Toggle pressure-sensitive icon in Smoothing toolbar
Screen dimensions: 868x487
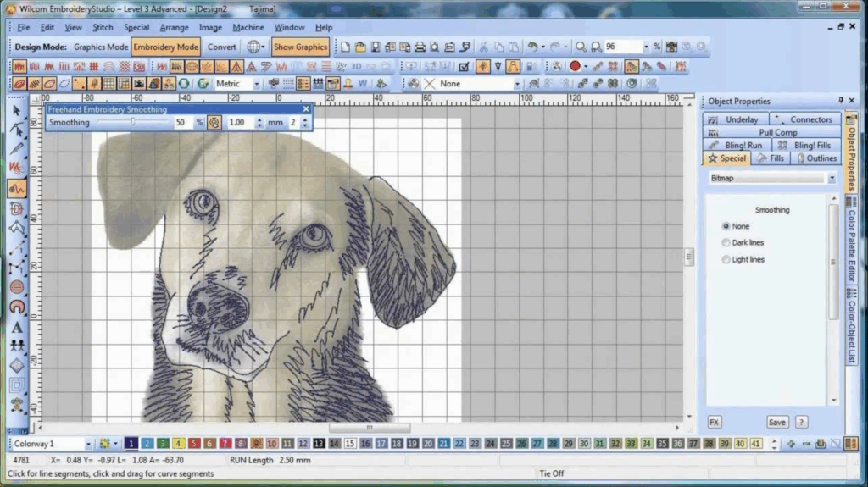tap(214, 123)
